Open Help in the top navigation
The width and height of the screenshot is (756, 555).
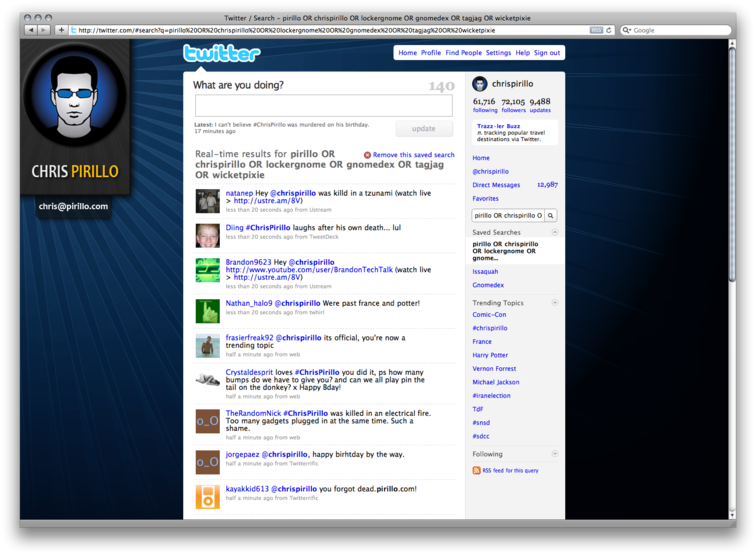point(522,53)
